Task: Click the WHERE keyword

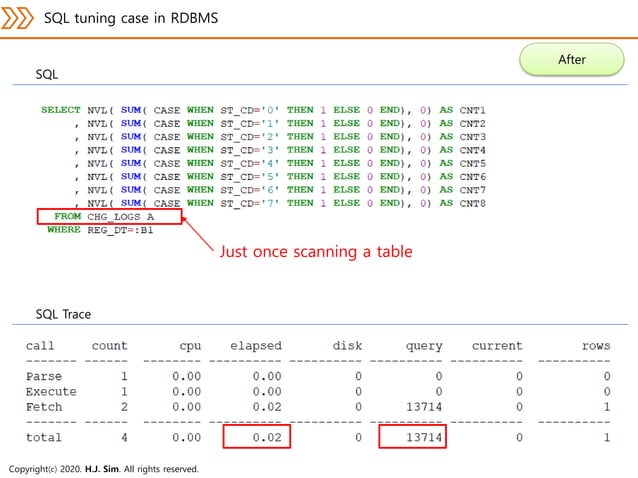Action: 64,230
